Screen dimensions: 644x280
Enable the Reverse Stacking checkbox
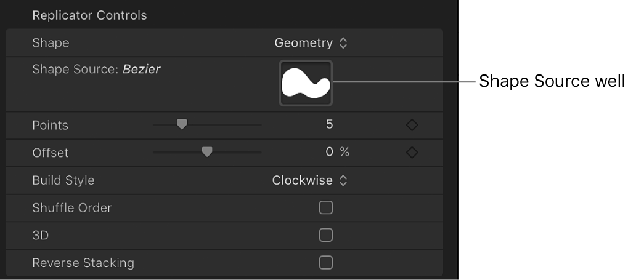point(326,263)
